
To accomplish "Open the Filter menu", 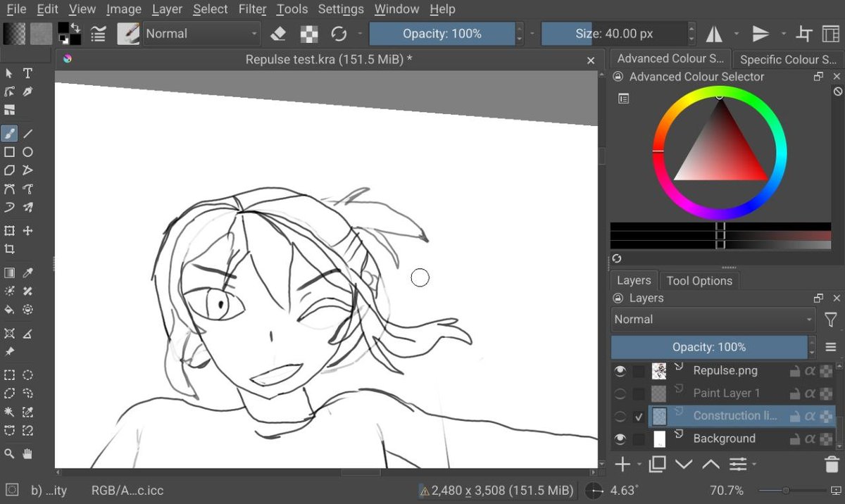I will (x=252, y=9).
